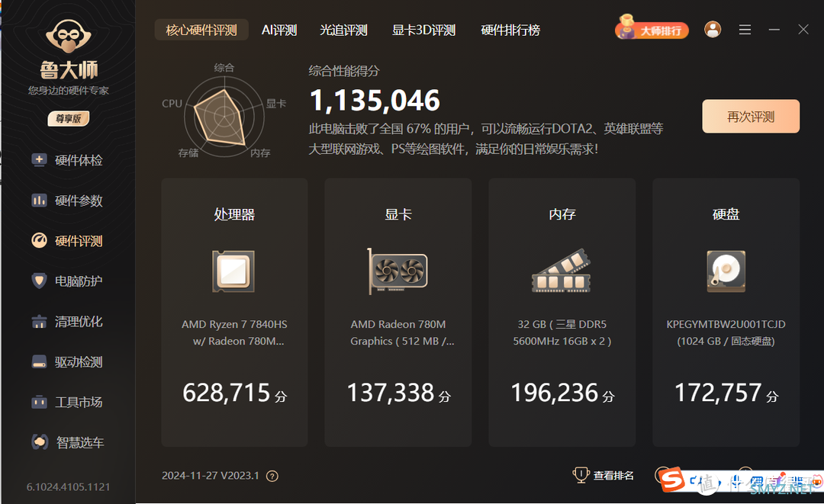Click the version number 6.1024.4105.1121
Screen dimensions: 824x504
[69, 486]
